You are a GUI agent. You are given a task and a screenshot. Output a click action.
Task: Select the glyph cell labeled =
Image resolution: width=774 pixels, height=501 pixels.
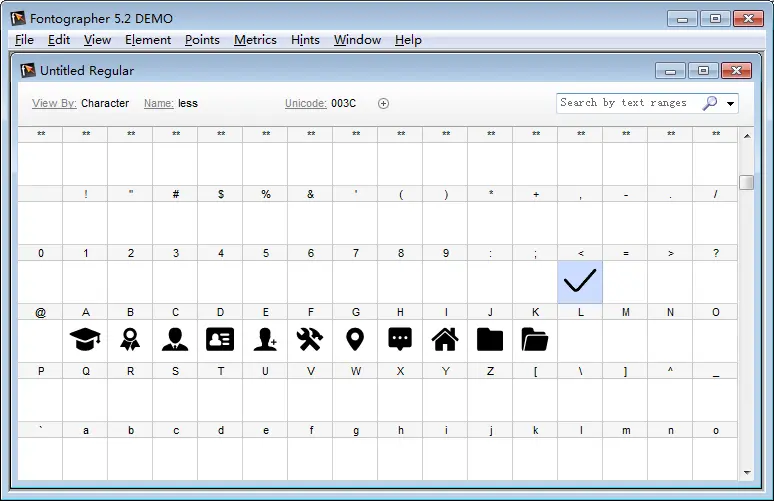(625, 282)
